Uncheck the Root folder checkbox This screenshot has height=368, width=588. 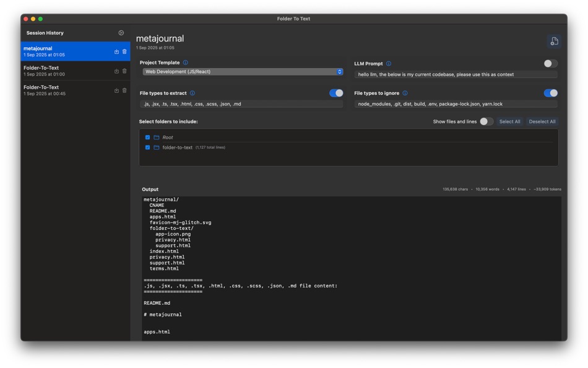147,138
